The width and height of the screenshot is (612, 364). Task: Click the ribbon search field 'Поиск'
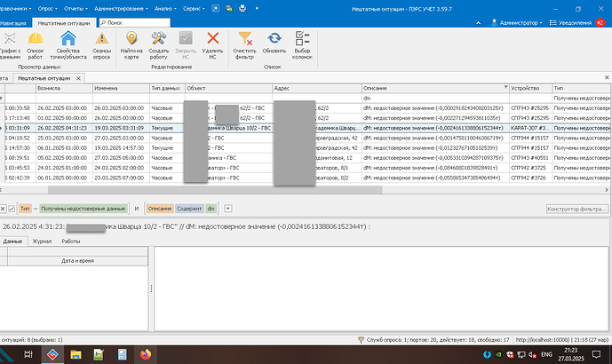click(x=135, y=22)
